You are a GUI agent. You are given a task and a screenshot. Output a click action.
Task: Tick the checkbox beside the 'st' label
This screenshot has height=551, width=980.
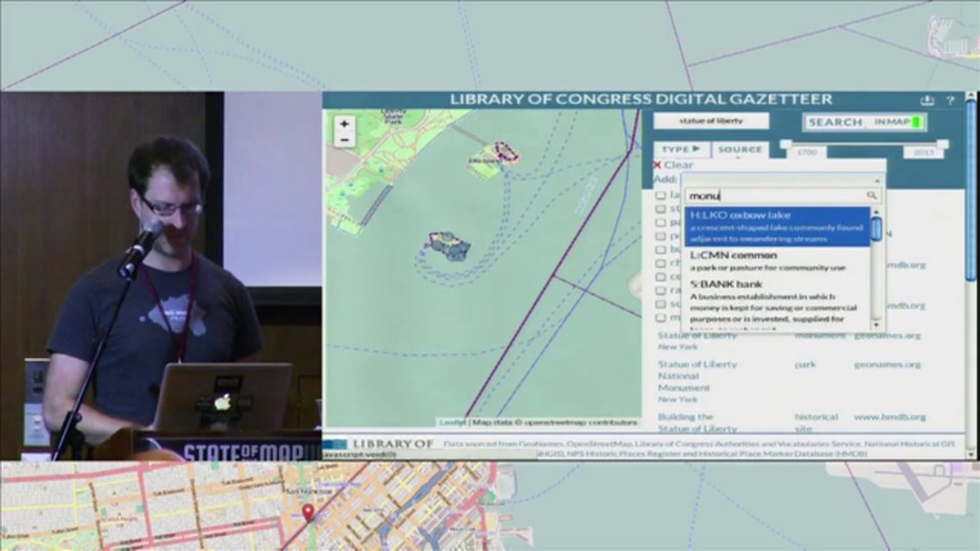tap(660, 209)
